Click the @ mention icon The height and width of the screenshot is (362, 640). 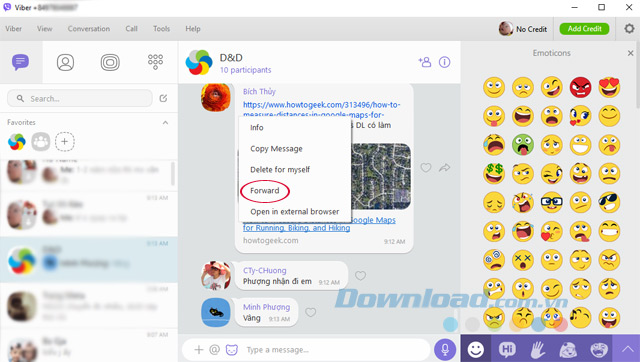coord(214,350)
